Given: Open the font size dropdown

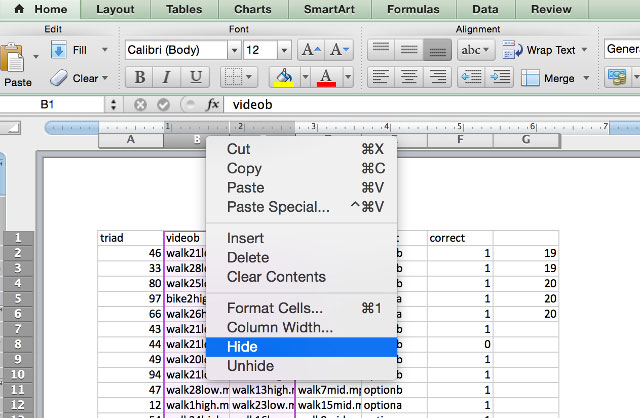Looking at the screenshot, I should click(x=284, y=50).
